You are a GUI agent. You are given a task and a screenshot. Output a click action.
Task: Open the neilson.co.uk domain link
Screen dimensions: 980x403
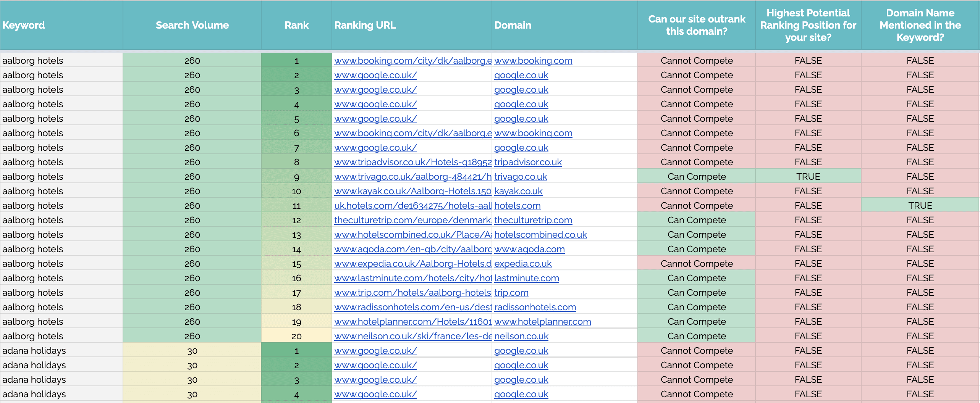(x=521, y=336)
